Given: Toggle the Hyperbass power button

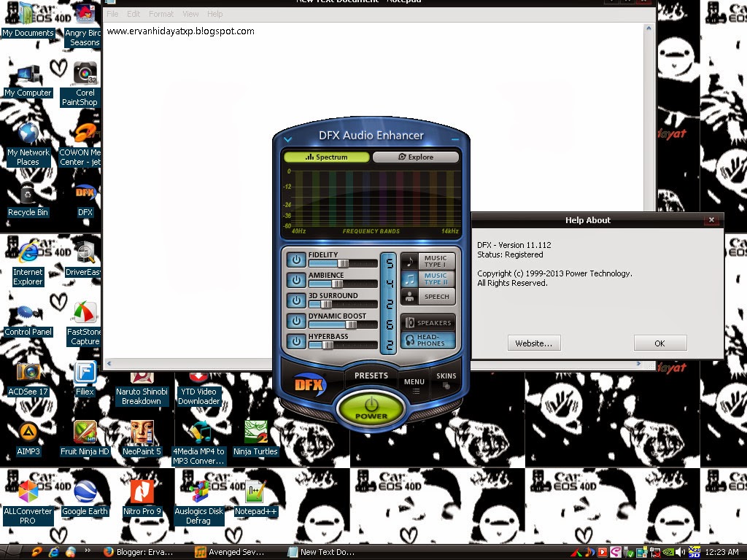Looking at the screenshot, I should [x=296, y=341].
